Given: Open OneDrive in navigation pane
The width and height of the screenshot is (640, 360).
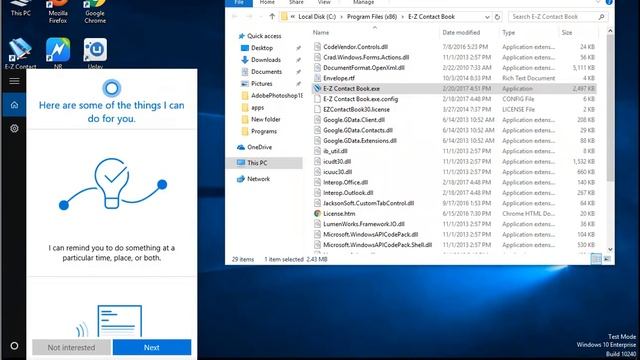Looking at the screenshot, I should pos(259,147).
